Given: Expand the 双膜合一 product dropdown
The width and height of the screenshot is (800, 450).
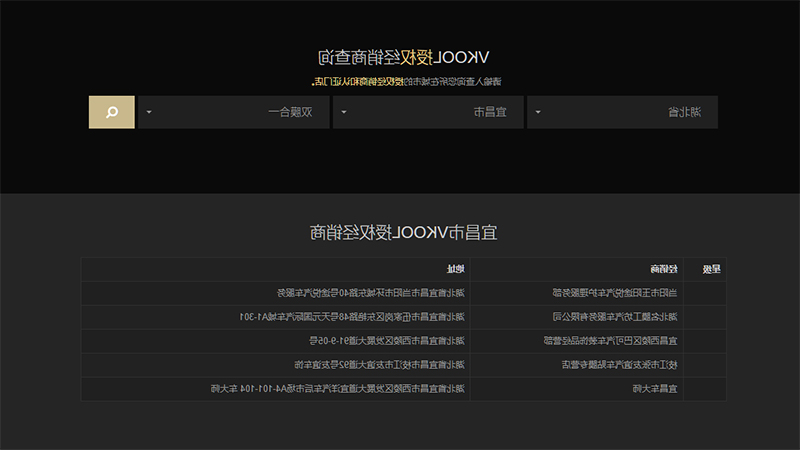Looking at the screenshot, I should 234,112.
